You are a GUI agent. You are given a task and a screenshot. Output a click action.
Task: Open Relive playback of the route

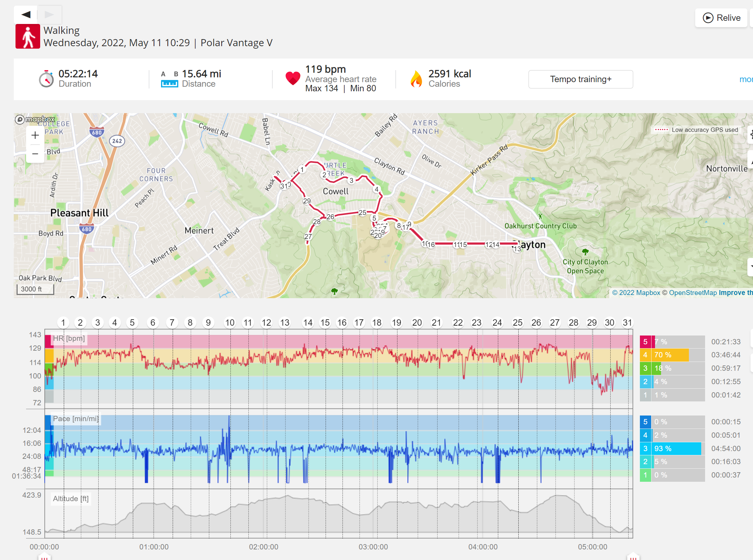721,18
